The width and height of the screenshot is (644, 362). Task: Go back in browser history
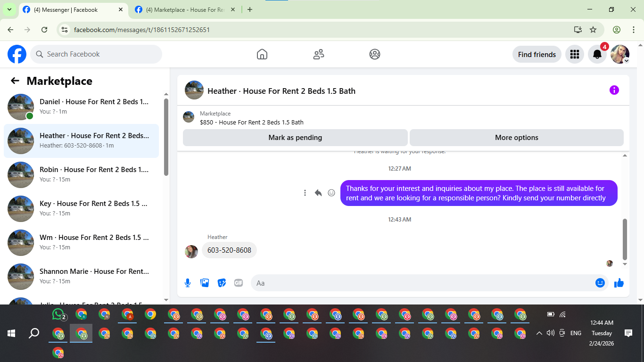pos(11,30)
